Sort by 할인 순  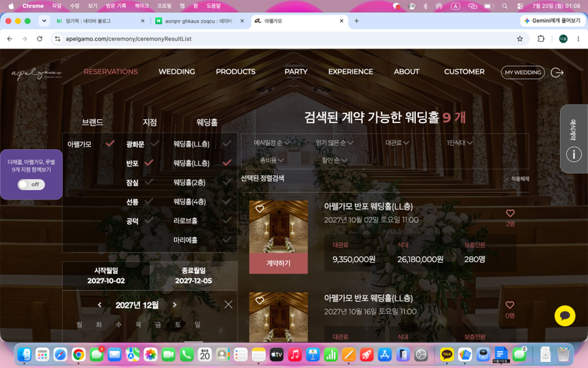point(334,160)
